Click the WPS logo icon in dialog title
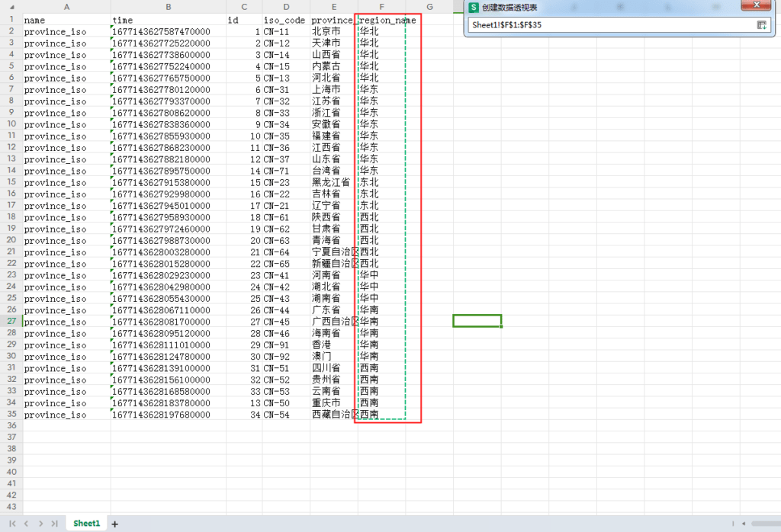 pos(474,7)
